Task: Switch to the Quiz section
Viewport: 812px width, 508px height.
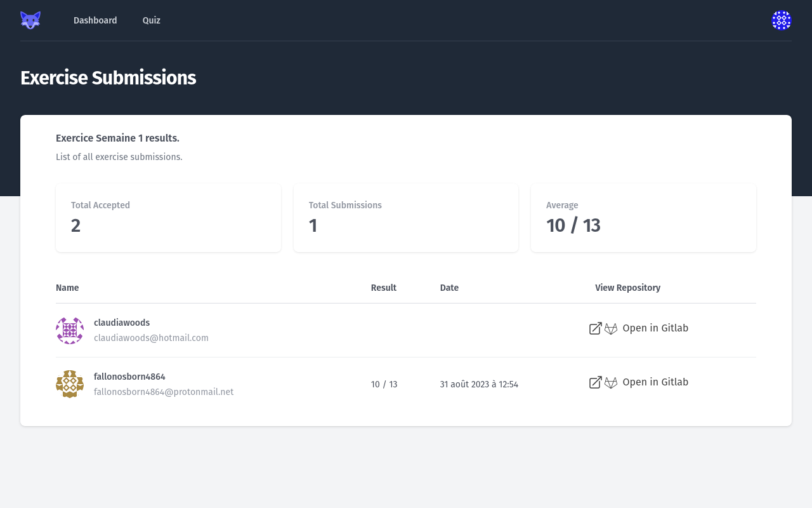Action: tap(151, 20)
